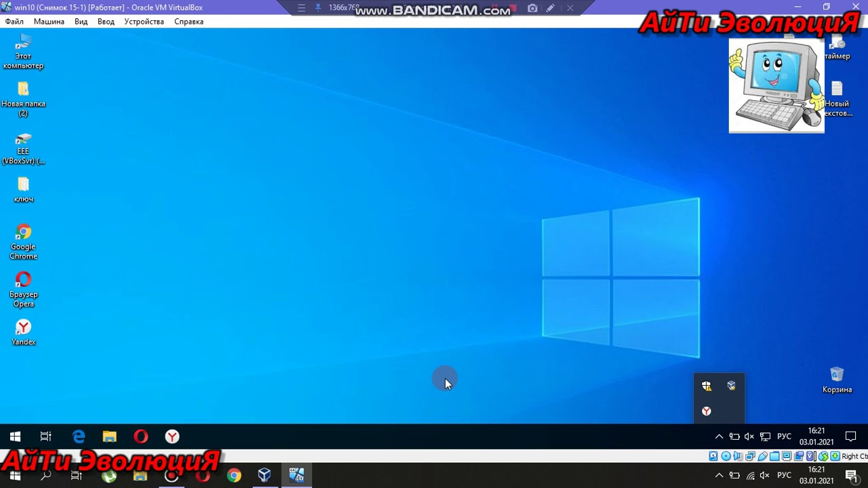Image resolution: width=868 pixels, height=488 pixels.
Task: Select the ключ folder on desktop
Action: click(x=23, y=190)
